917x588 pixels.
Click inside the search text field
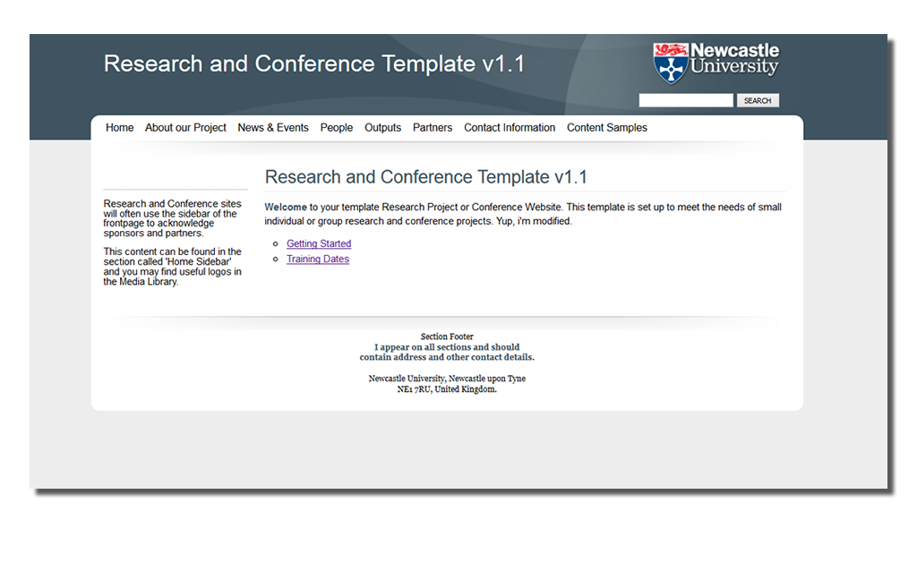[685, 101]
